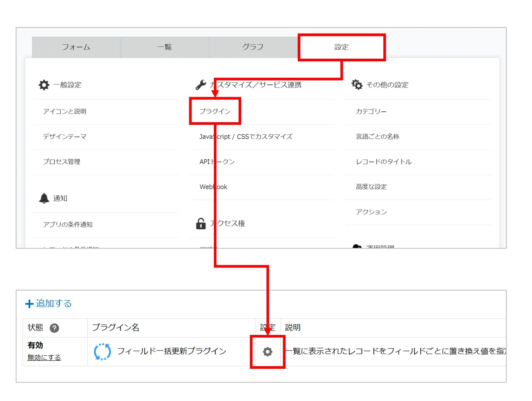
Task: Click the その他の設定 gears icon
Action: [x=357, y=84]
